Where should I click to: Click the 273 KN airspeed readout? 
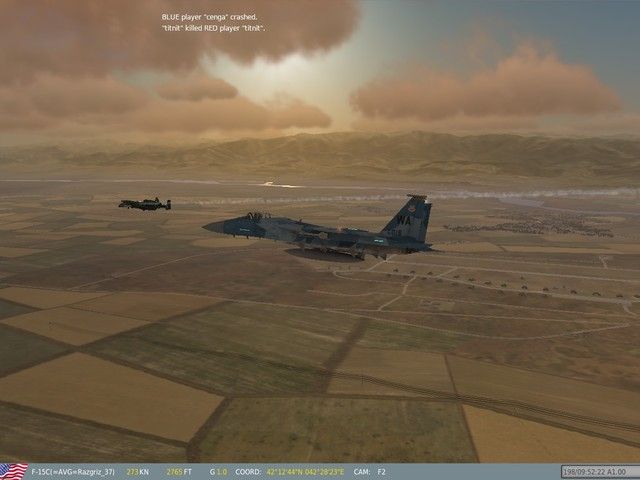coord(138,471)
